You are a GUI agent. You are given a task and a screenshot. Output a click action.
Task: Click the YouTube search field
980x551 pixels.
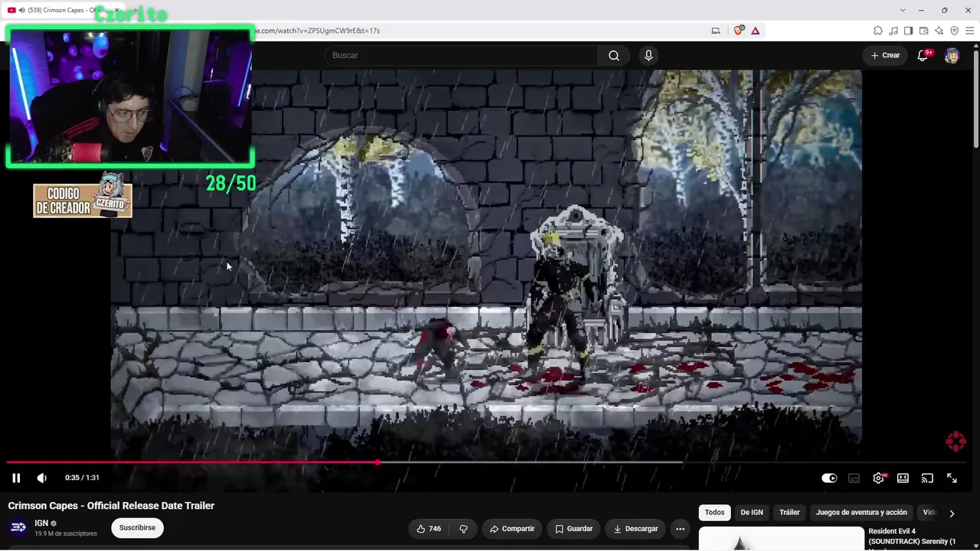click(x=461, y=55)
